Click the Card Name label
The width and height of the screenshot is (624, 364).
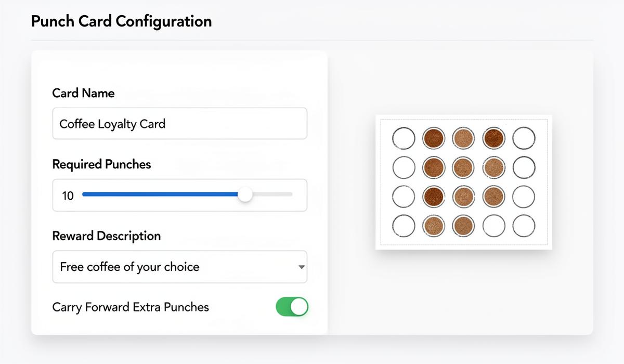click(x=83, y=93)
